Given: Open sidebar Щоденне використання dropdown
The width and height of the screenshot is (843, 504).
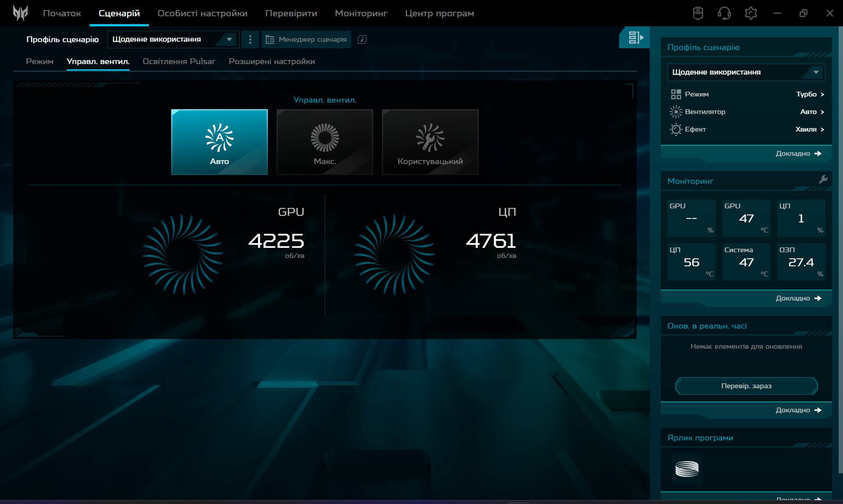Looking at the screenshot, I should [746, 72].
